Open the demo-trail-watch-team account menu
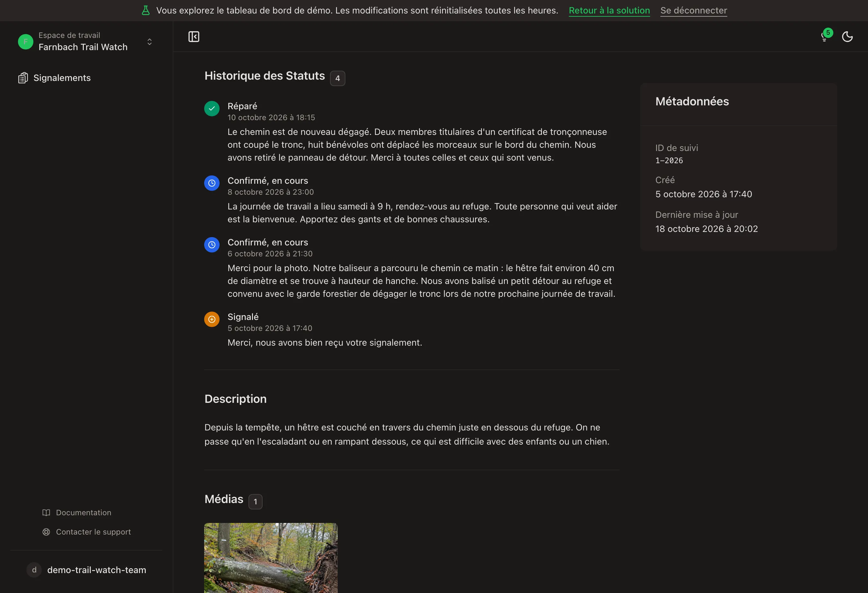This screenshot has height=593, width=868. point(86,570)
